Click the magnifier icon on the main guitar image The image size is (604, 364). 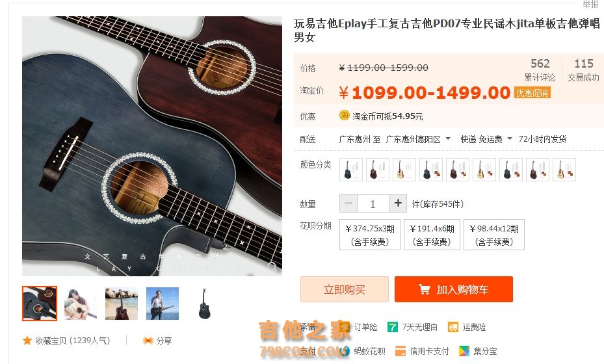point(272,266)
